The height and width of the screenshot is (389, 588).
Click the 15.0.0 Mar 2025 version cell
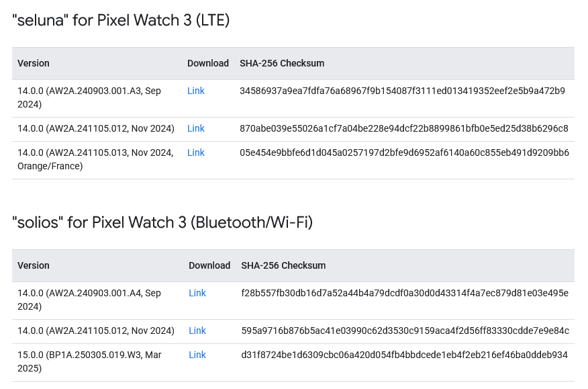pos(89,361)
